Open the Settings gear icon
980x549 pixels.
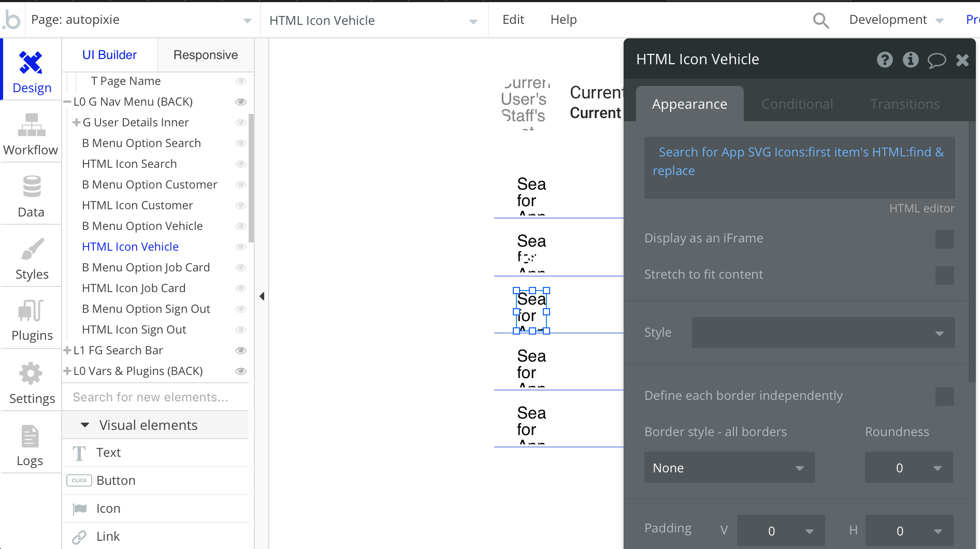click(31, 374)
